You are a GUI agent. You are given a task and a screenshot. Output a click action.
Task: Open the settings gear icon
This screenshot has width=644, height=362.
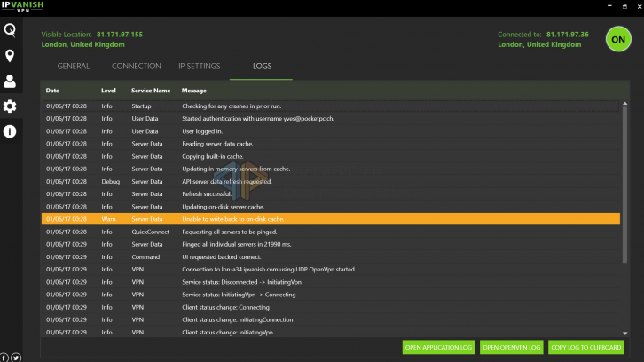click(x=10, y=106)
